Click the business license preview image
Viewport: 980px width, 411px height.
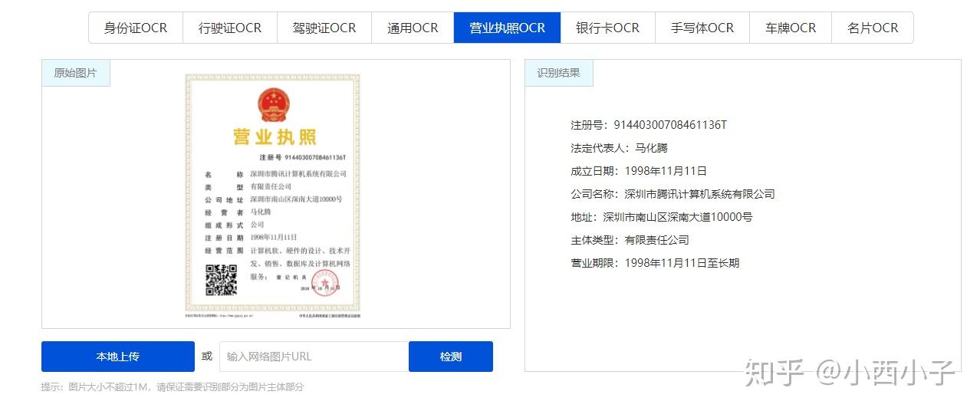pos(272,193)
